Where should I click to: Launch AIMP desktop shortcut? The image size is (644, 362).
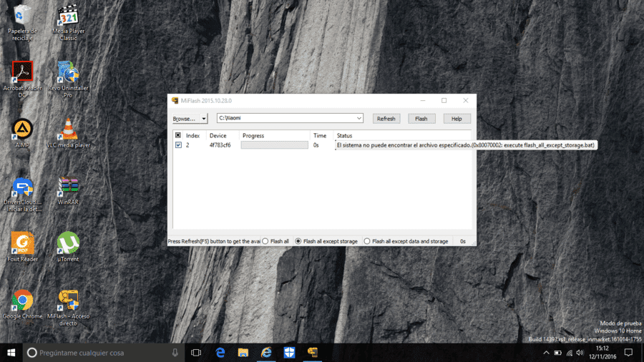(x=22, y=133)
